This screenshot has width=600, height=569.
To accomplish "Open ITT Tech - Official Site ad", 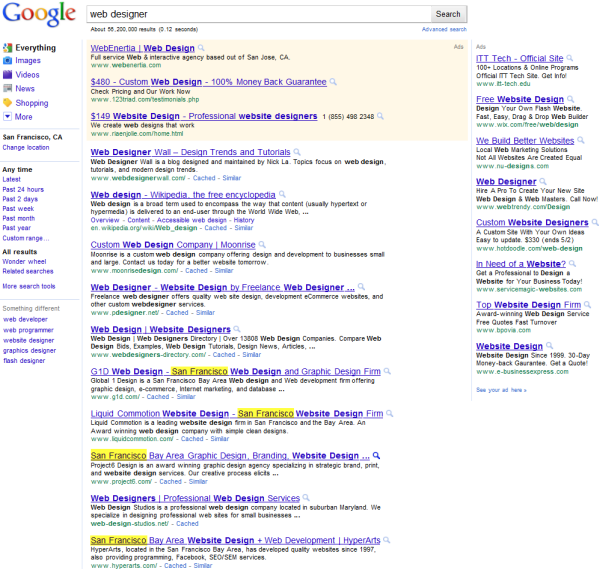I will click(520, 58).
